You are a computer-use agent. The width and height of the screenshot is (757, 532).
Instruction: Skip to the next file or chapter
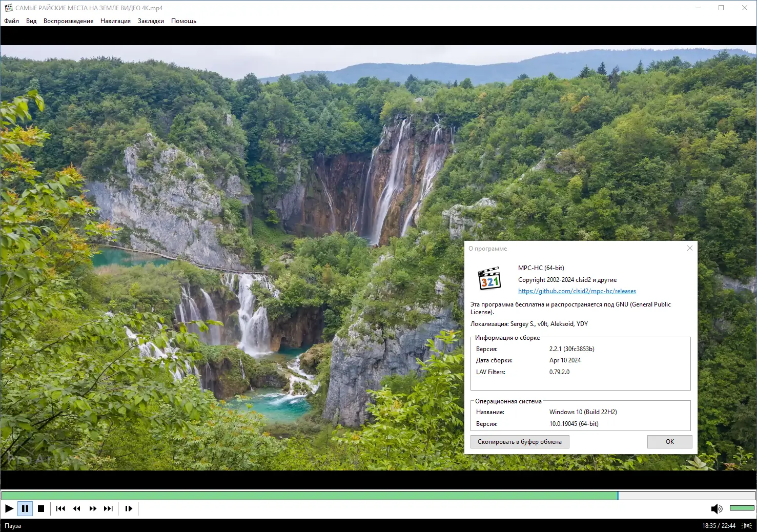coord(108,508)
